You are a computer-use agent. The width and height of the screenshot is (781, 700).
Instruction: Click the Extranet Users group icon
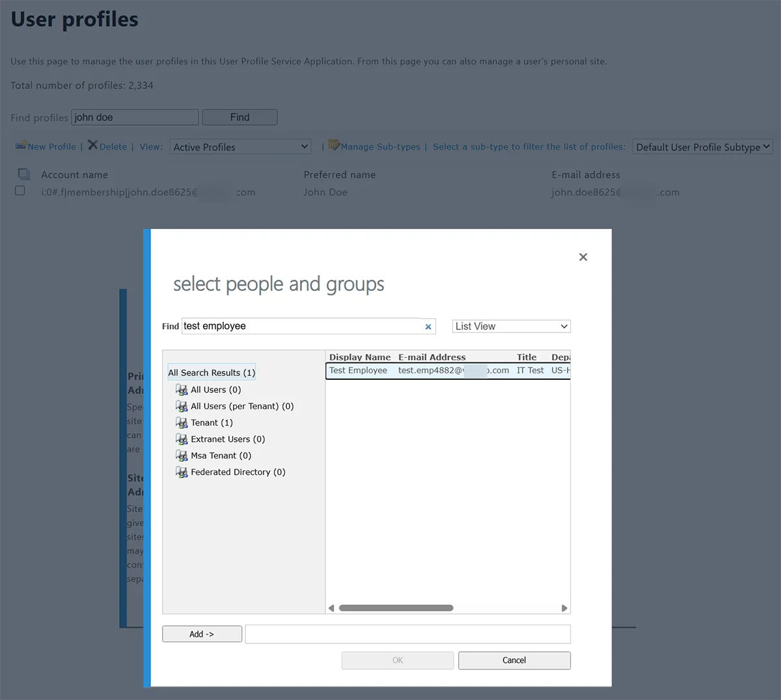click(182, 439)
